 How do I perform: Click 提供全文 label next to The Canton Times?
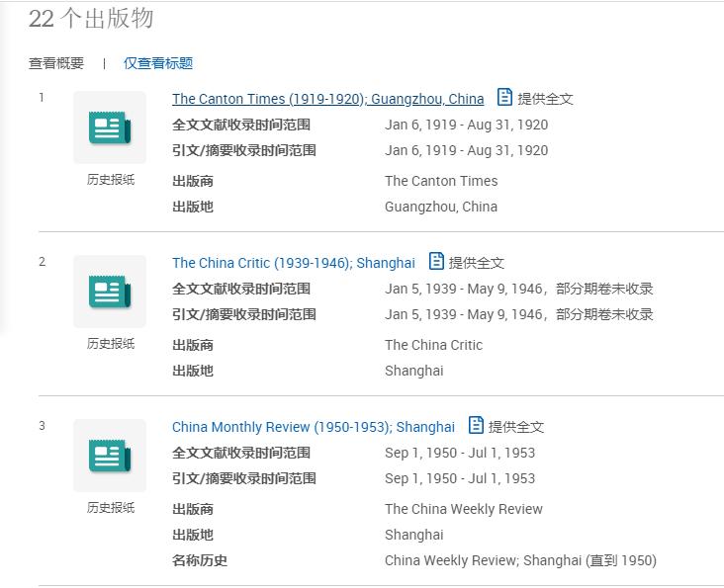(x=545, y=99)
